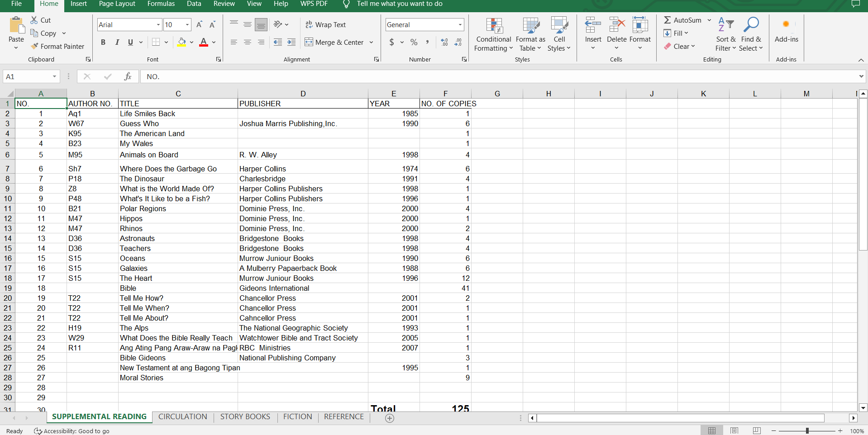
Task: Toggle Underline formatting
Action: tap(130, 42)
